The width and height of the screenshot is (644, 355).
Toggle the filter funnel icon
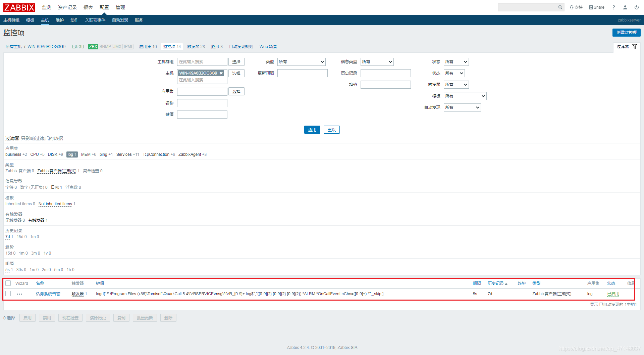[x=635, y=46]
